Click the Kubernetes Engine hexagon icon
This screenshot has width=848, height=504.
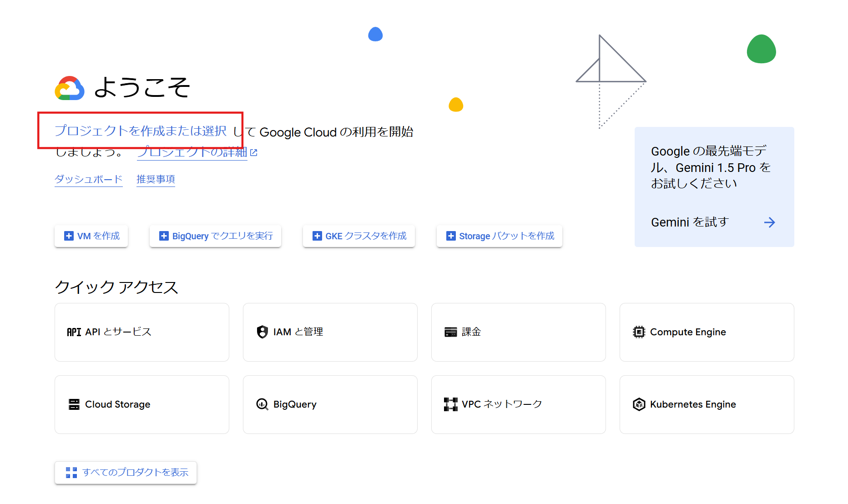639,404
